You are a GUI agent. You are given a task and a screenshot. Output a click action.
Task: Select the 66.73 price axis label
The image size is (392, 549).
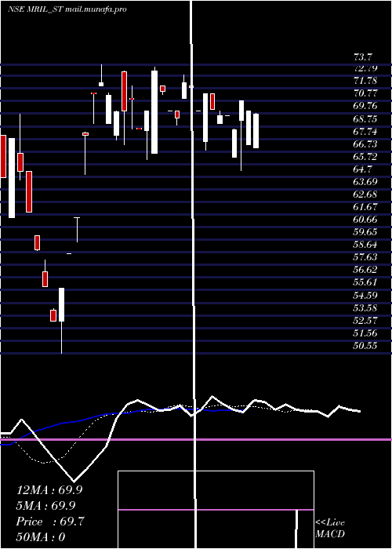[x=365, y=144]
